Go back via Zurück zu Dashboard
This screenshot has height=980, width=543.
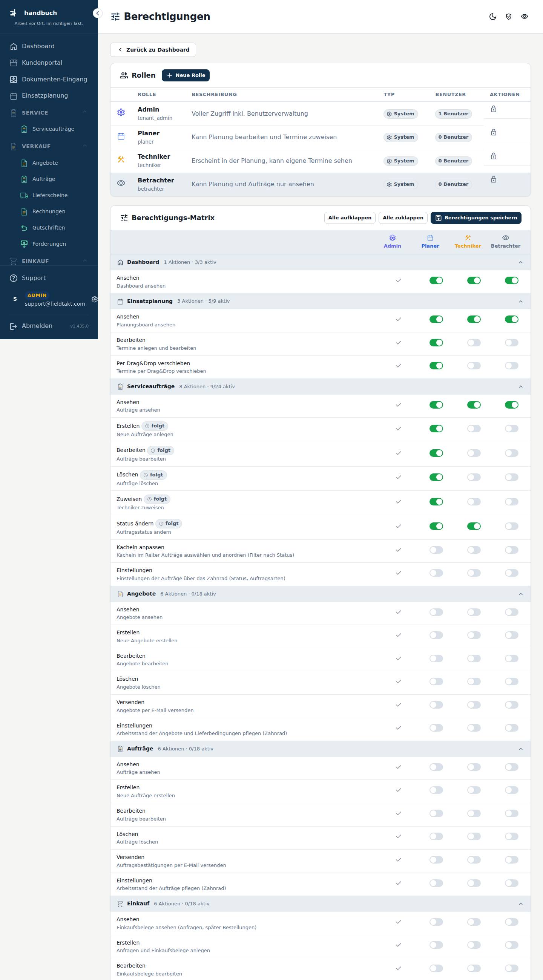pyautogui.click(x=153, y=50)
